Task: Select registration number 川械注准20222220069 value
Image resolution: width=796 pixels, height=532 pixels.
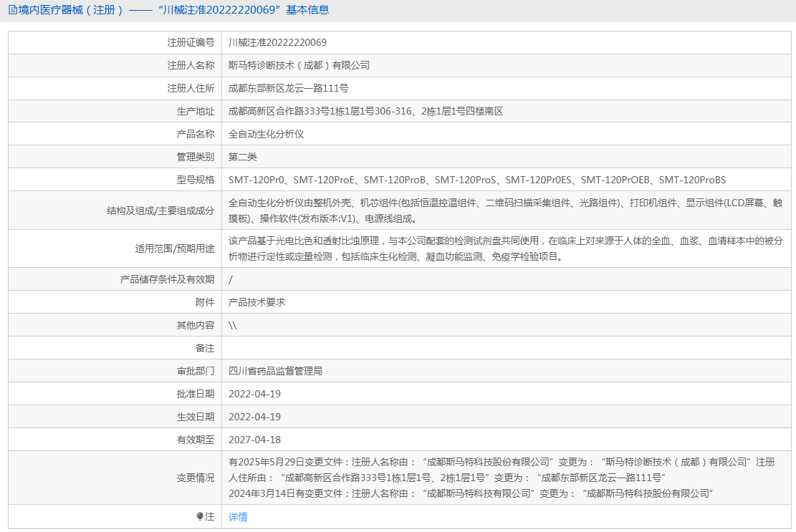Action: [x=277, y=42]
